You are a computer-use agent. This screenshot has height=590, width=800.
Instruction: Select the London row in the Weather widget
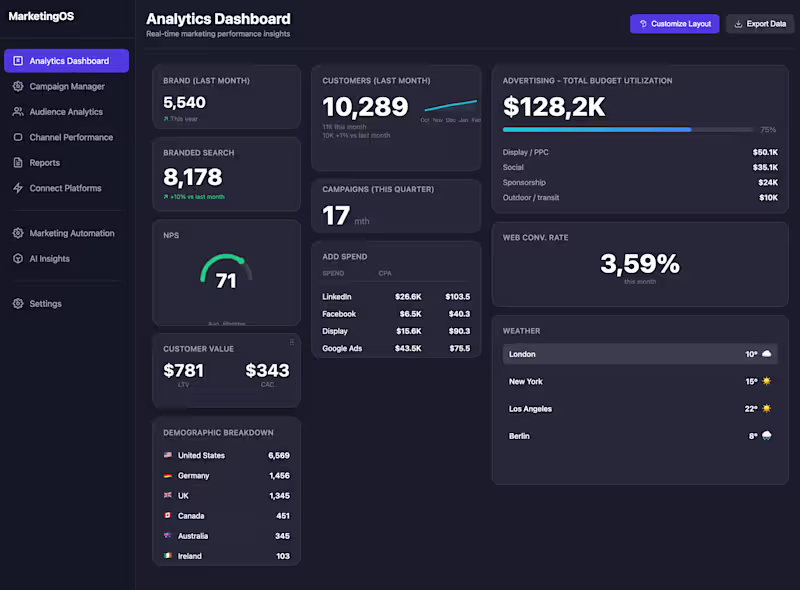(640, 354)
